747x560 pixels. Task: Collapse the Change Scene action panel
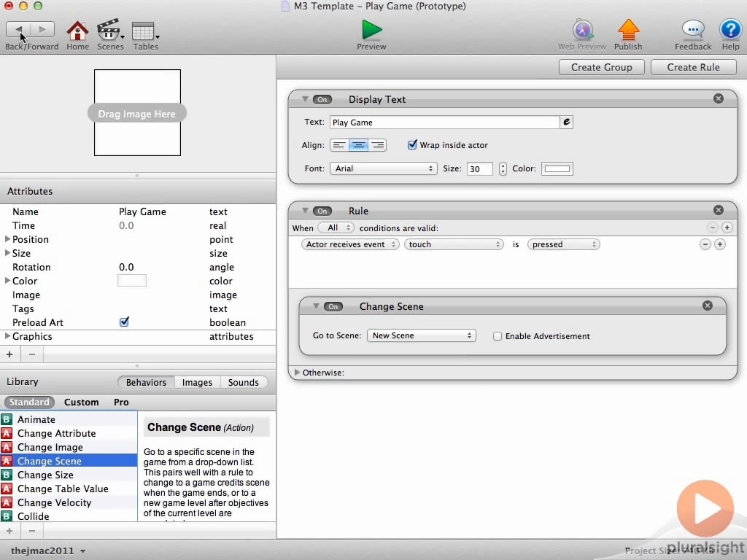coord(316,306)
